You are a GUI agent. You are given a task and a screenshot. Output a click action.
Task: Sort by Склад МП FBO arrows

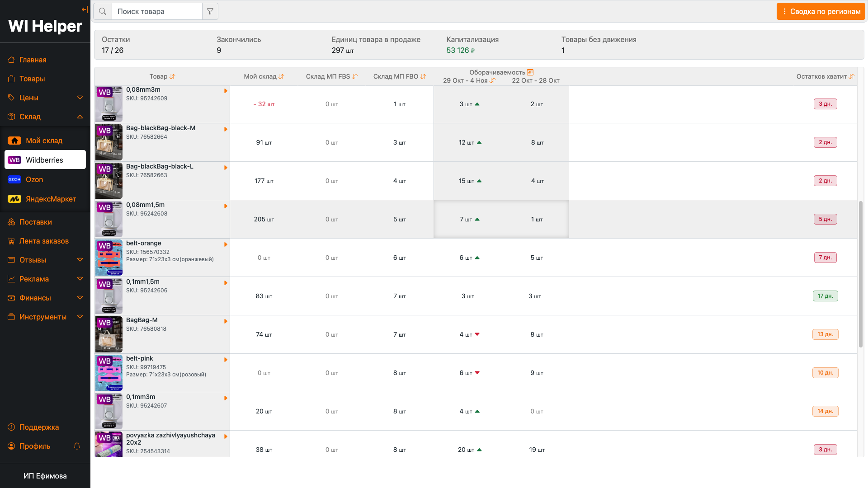click(423, 77)
